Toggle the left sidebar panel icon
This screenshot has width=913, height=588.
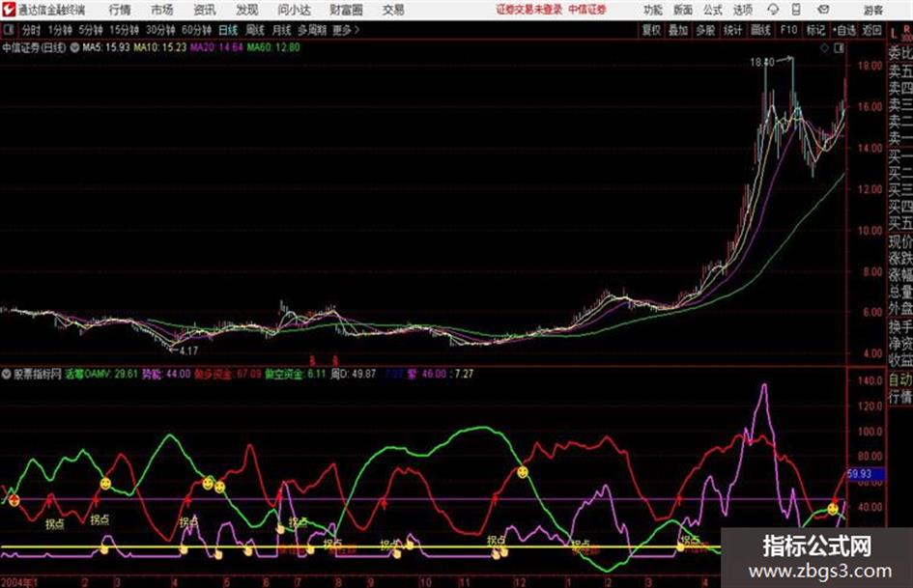point(8,29)
